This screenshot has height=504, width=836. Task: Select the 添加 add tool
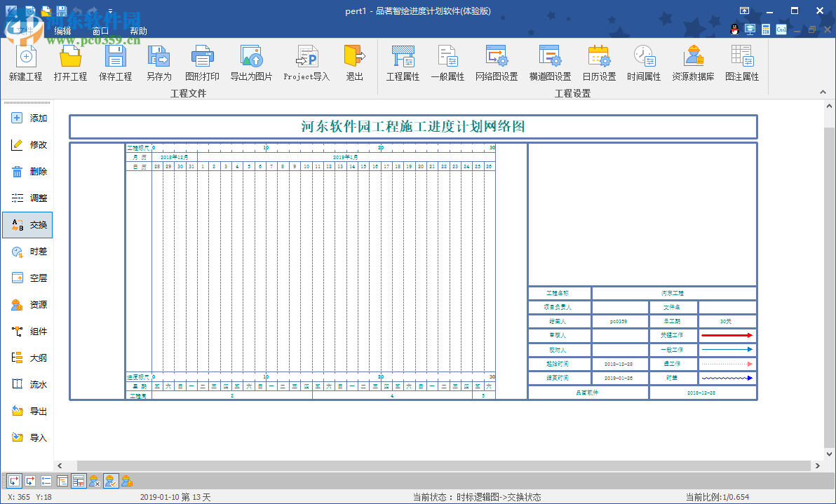pos(28,118)
